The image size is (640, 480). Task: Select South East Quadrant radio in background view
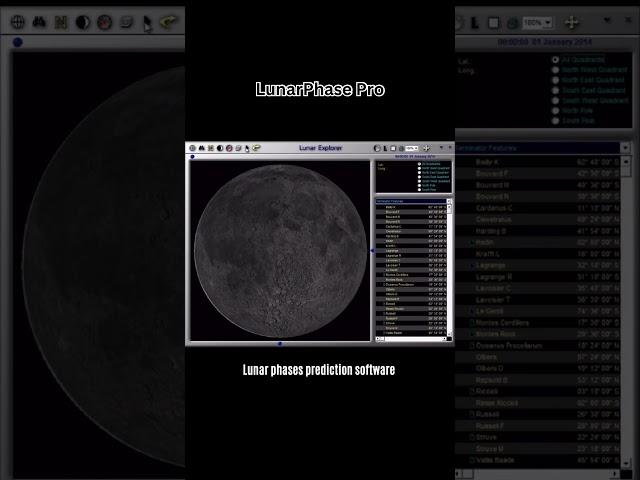[555, 90]
